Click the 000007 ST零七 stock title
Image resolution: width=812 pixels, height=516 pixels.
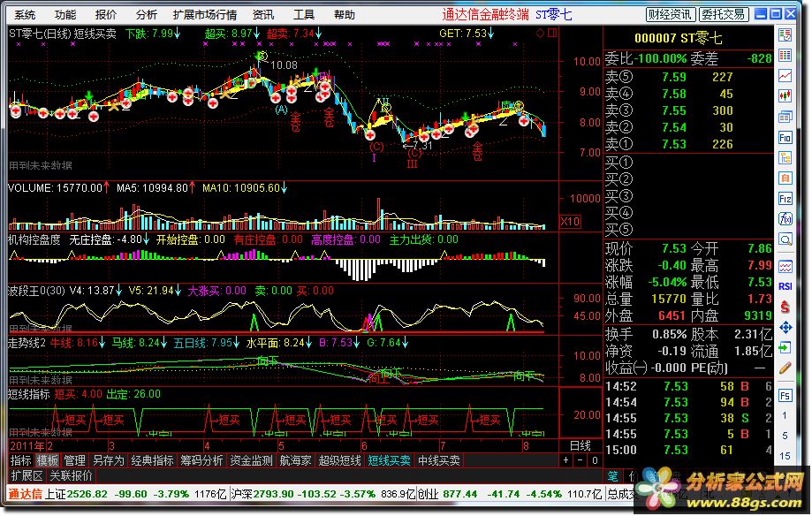coord(678,38)
